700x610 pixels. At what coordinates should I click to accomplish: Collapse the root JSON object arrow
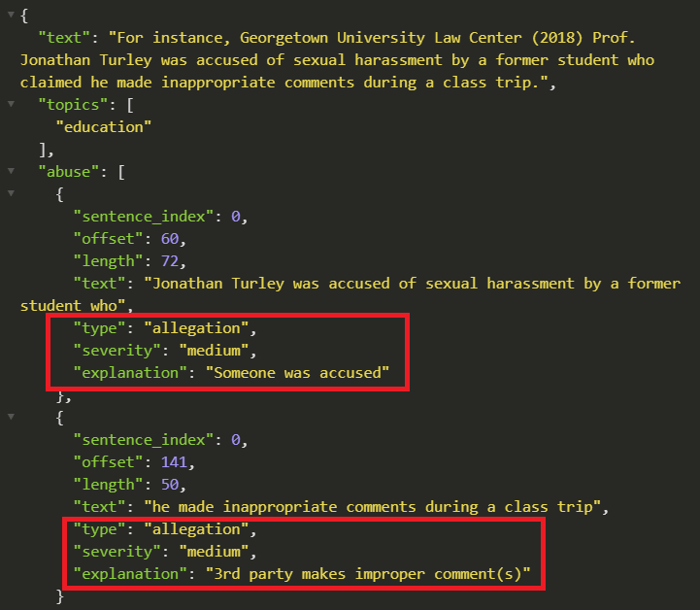click(10, 16)
